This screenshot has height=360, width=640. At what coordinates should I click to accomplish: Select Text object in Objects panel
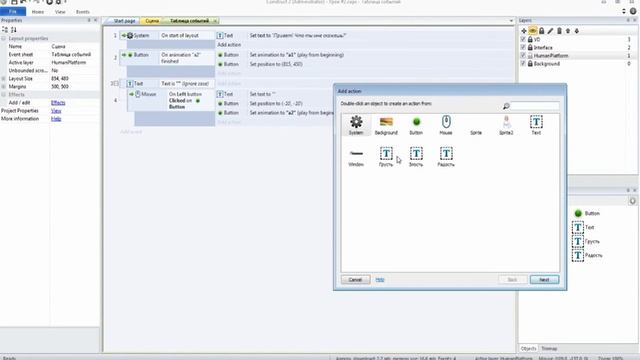[583, 227]
